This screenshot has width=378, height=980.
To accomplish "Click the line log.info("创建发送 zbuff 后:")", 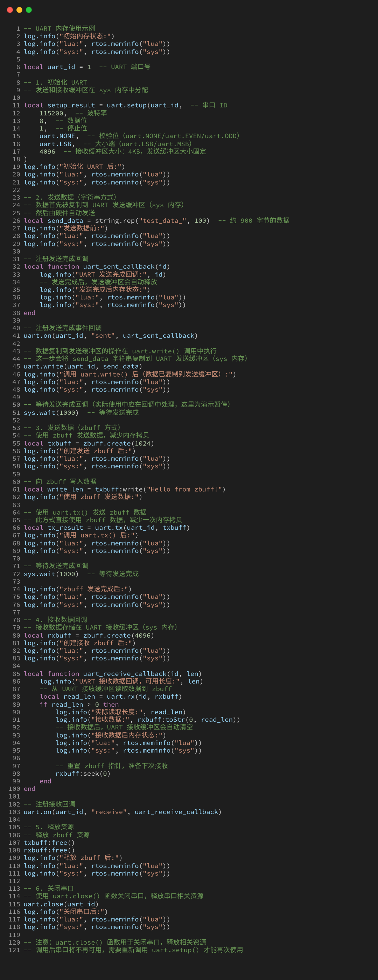I will click(x=79, y=451).
